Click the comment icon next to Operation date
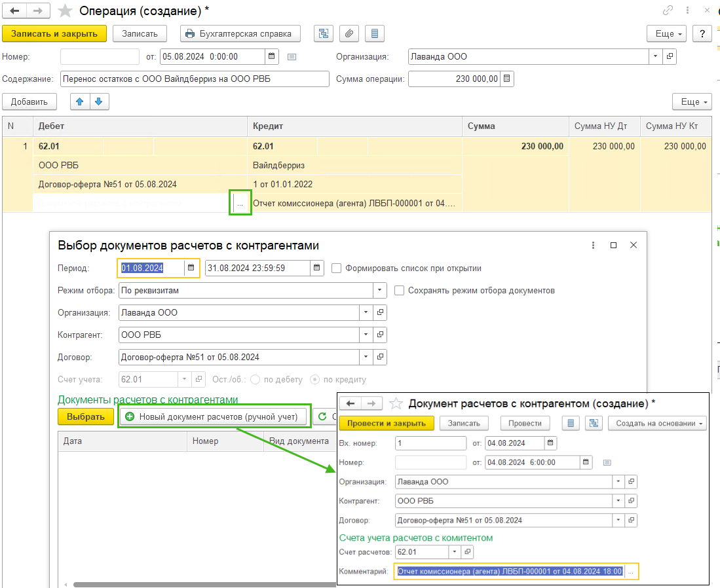720x588 pixels. [292, 57]
